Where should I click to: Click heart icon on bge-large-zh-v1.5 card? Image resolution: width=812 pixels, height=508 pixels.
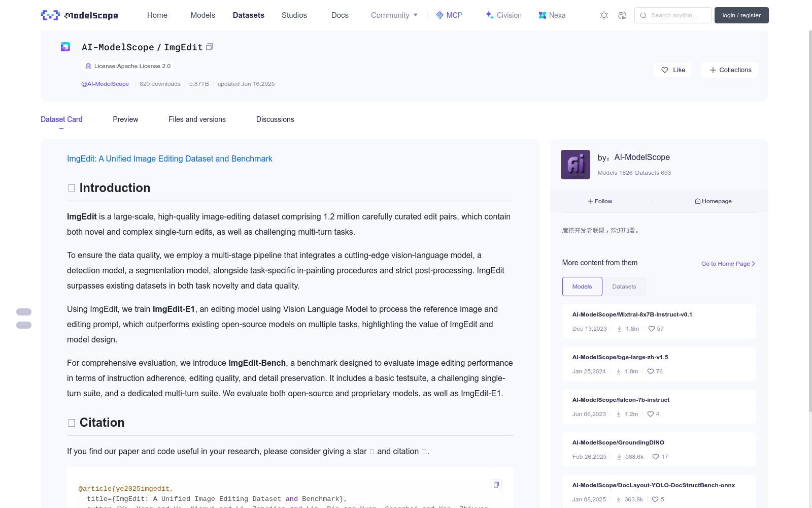[651, 371]
